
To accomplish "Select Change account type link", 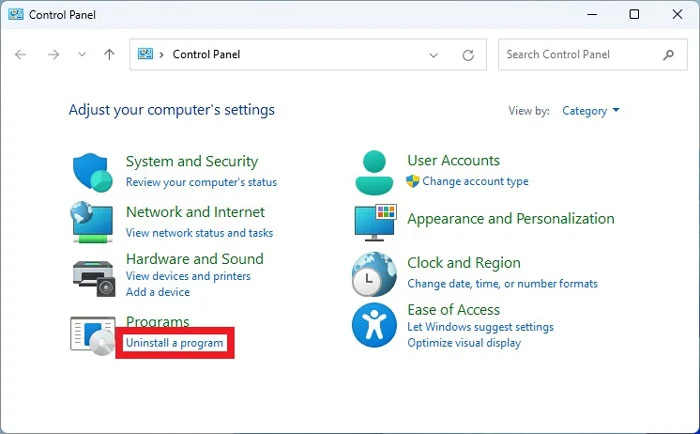I will point(475,181).
